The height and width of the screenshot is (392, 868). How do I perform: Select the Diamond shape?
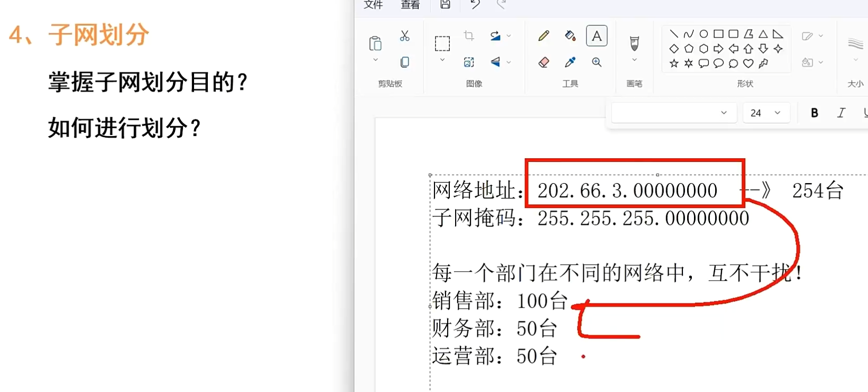pyautogui.click(x=674, y=49)
